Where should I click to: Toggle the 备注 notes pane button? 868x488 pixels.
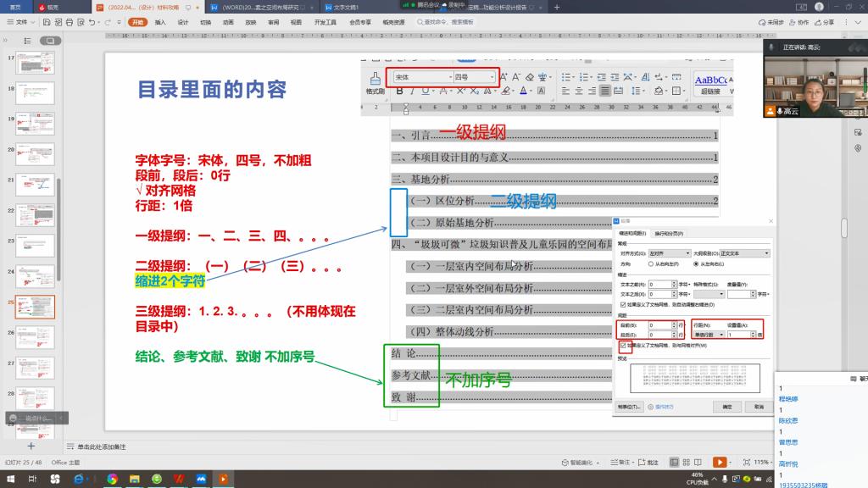coord(620,463)
